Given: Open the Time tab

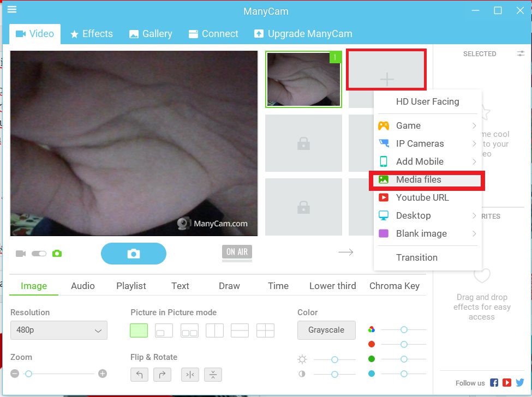Looking at the screenshot, I should pos(278,286).
